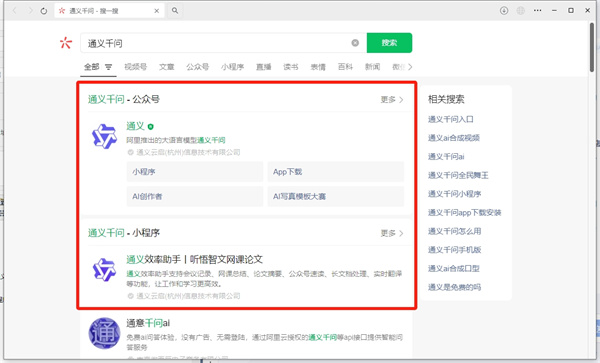Screen dimensions: 600x363
Task: Click the green verified badge beside 通义
Action: tap(150, 127)
